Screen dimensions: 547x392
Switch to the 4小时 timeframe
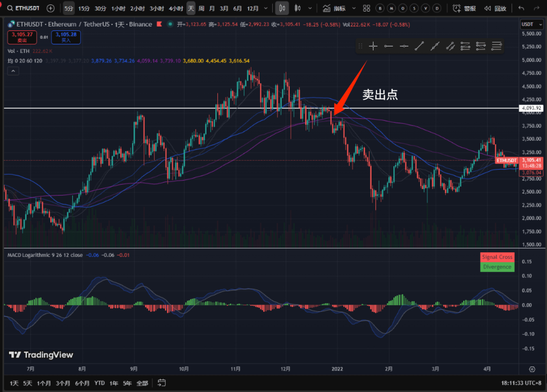click(176, 8)
